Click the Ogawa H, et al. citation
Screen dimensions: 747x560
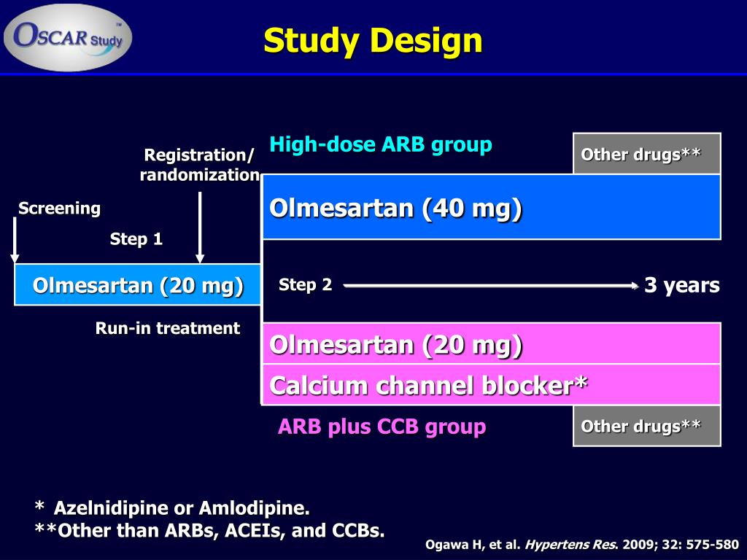(x=582, y=544)
